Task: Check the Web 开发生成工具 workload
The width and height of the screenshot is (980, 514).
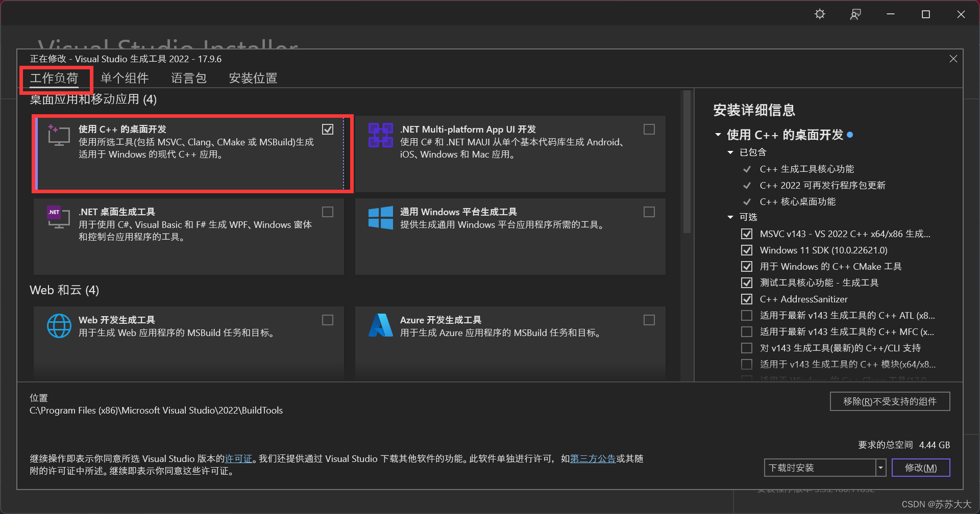Action: pos(328,320)
